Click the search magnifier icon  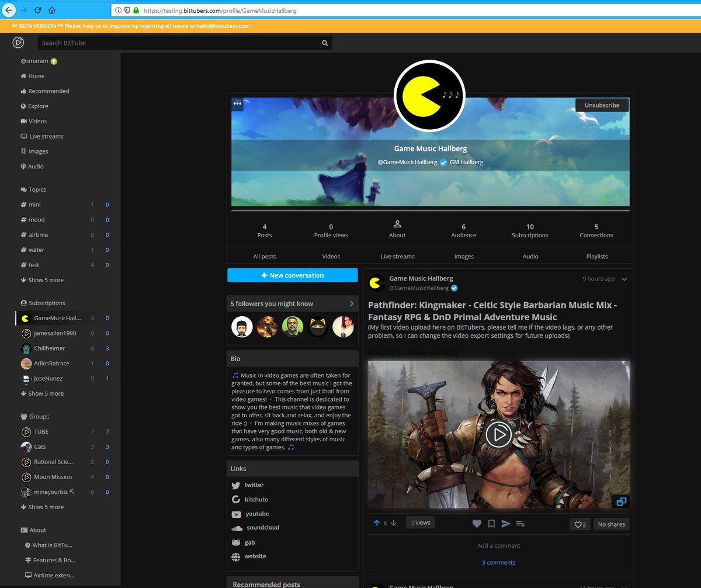point(325,43)
